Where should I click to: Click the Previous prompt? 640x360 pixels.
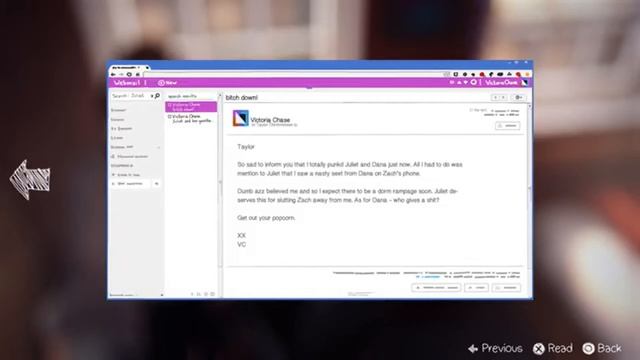pyautogui.click(x=496, y=348)
